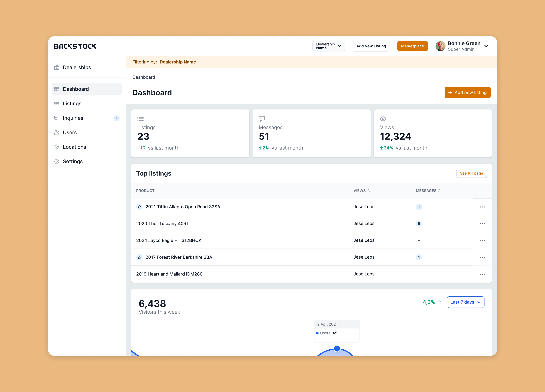Click the Views eye icon in stats card
545x392 pixels.
click(x=383, y=119)
